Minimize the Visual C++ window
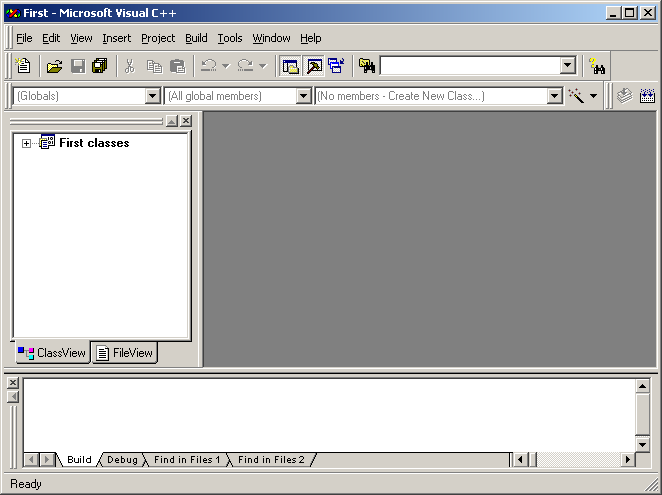Screen dimensions: 662x495 (x=613, y=13)
